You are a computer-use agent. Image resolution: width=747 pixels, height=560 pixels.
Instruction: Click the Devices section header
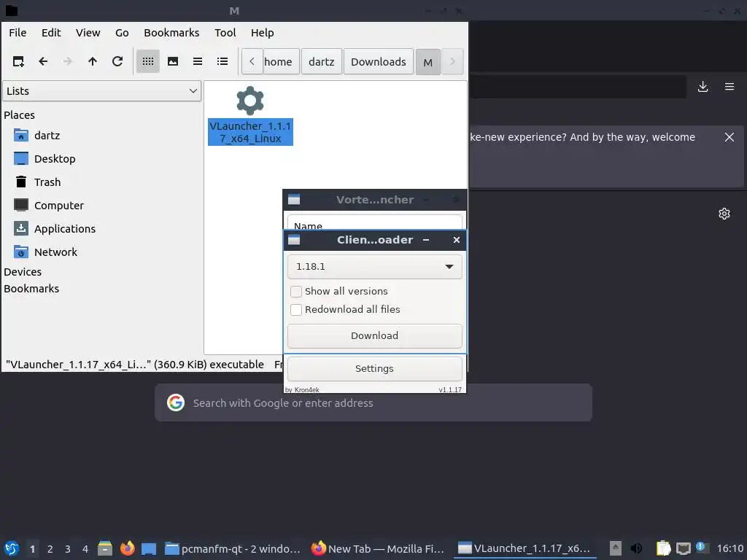click(23, 272)
